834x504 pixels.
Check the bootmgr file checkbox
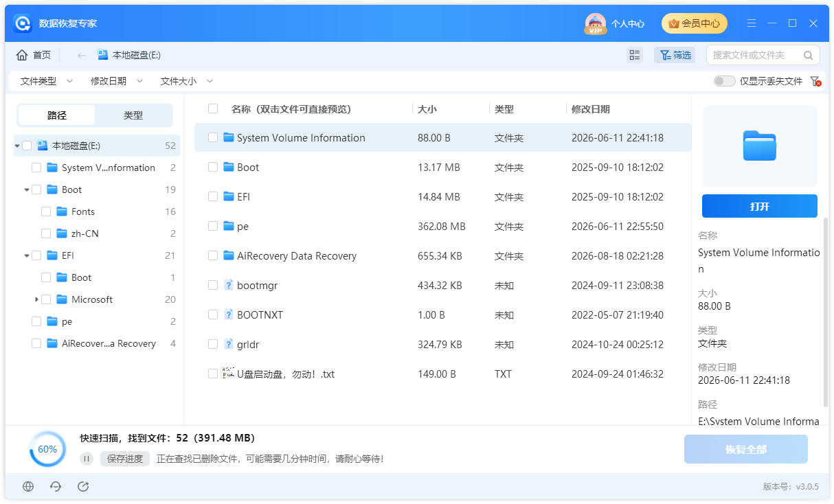tap(213, 285)
